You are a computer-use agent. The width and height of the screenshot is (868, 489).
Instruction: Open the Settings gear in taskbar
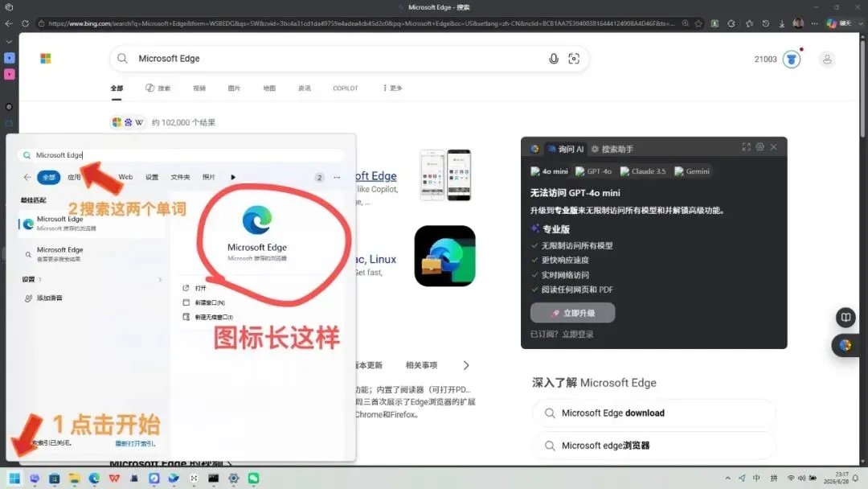(234, 478)
